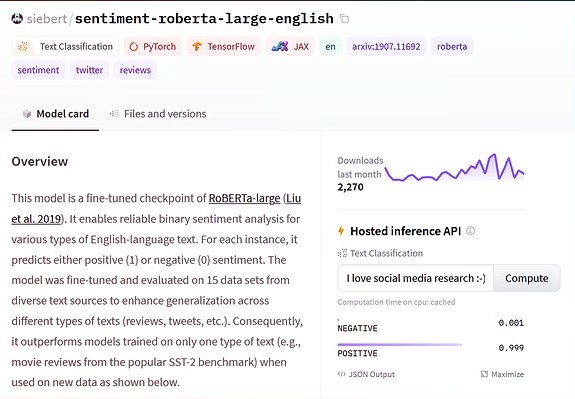The height and width of the screenshot is (399, 575).
Task: Open the Model card tab
Action: pos(55,114)
